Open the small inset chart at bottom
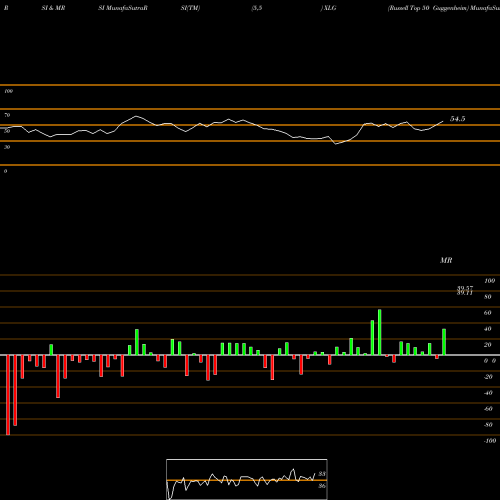 pos(247,479)
